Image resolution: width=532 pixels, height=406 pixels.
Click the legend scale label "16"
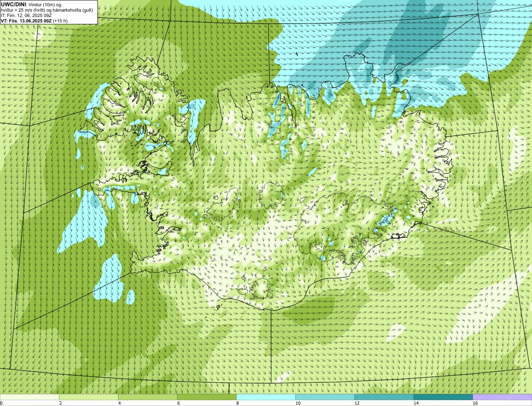[x=475, y=403]
